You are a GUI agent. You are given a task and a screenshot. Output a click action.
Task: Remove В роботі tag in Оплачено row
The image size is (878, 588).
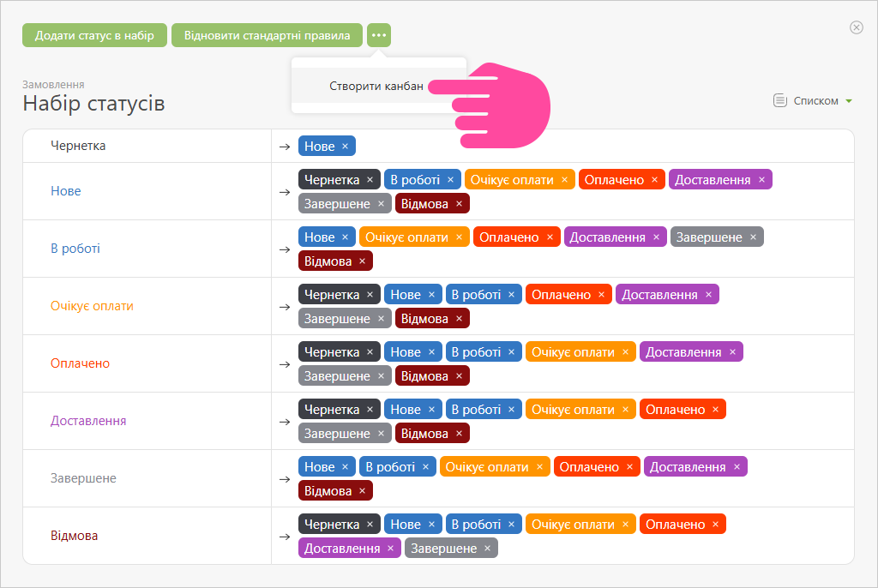click(511, 352)
